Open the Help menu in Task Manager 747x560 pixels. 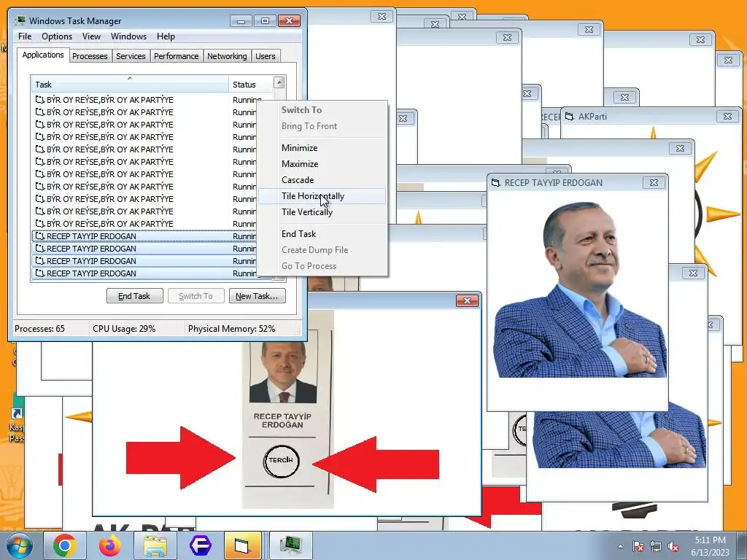166,36
